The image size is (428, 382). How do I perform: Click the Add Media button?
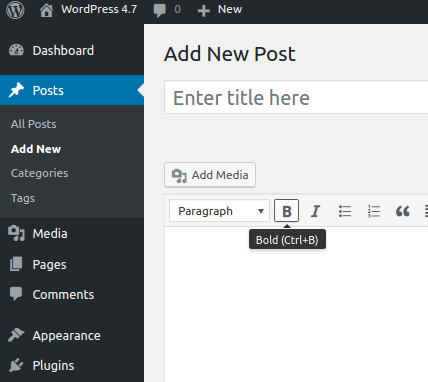tap(210, 175)
